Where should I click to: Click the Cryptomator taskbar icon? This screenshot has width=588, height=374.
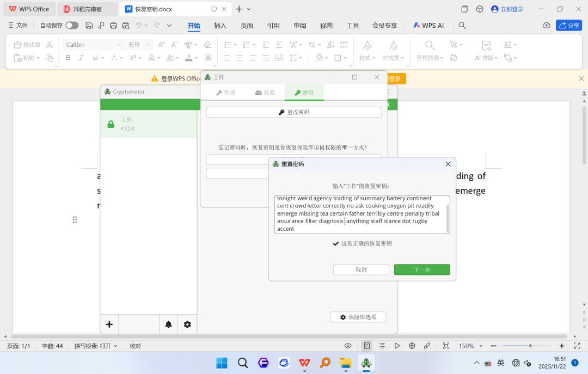click(366, 363)
